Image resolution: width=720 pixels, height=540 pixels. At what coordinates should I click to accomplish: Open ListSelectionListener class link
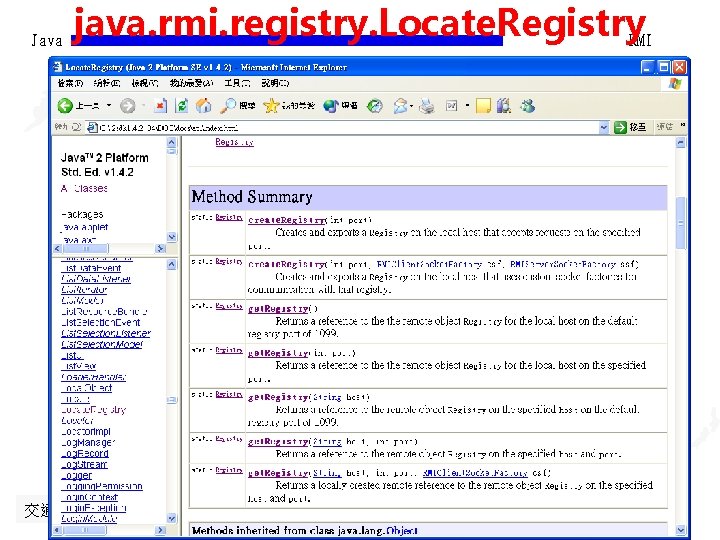(x=106, y=333)
